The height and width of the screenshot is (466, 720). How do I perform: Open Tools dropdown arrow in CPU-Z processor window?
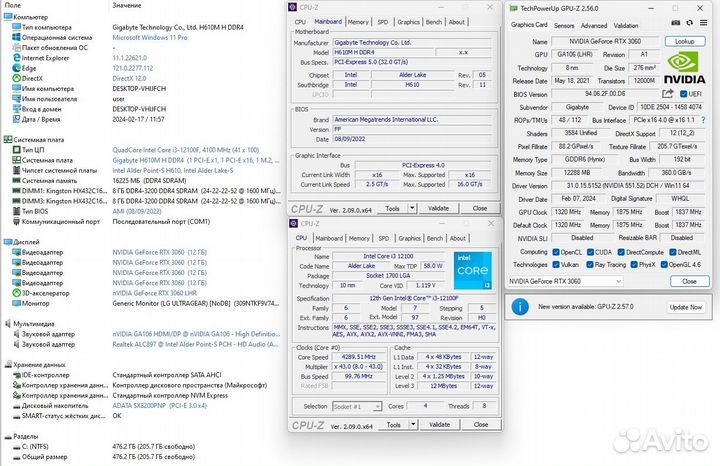click(413, 425)
